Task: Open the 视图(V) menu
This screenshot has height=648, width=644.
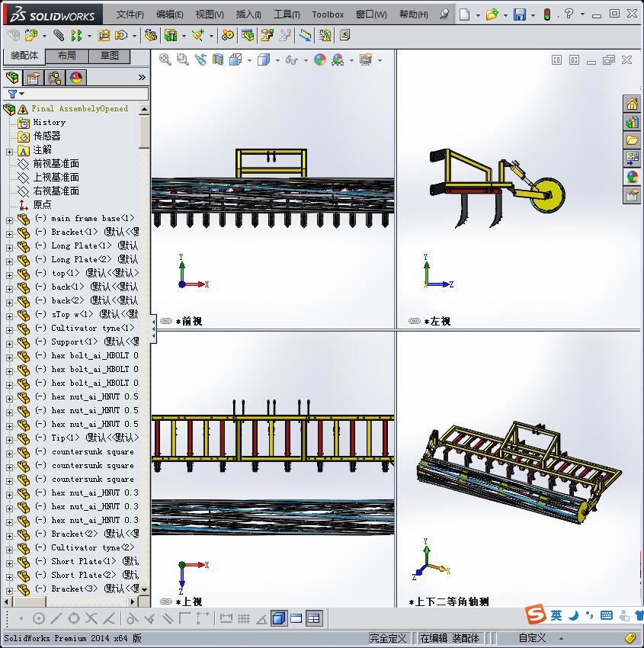Action: [x=210, y=14]
